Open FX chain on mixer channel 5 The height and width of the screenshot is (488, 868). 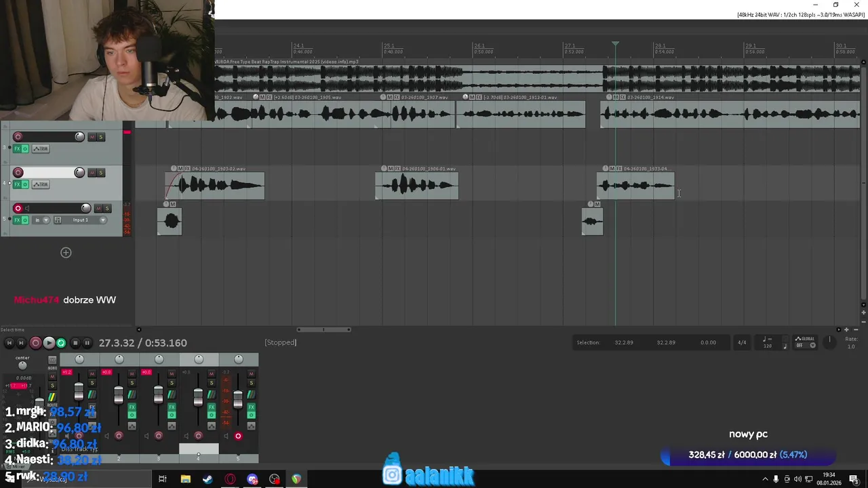(251, 407)
